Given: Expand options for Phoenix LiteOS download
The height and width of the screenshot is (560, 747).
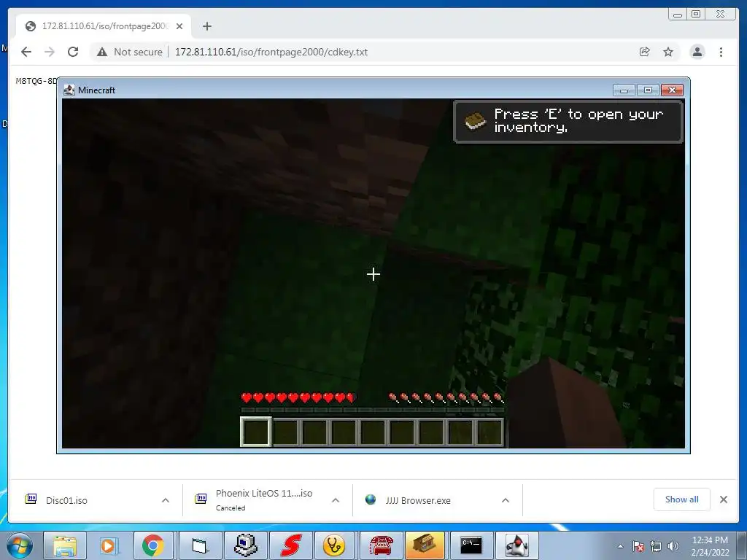Looking at the screenshot, I should (336, 500).
